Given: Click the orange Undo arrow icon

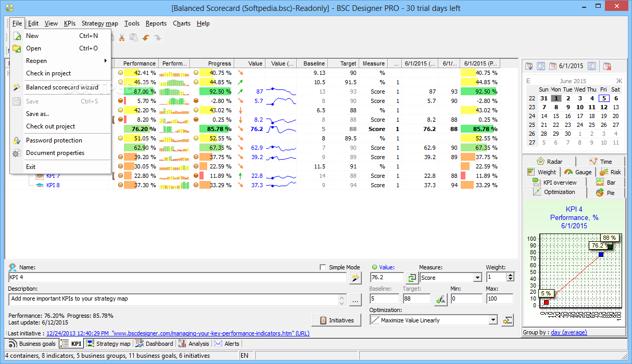Looking at the screenshot, I should tap(146, 37).
